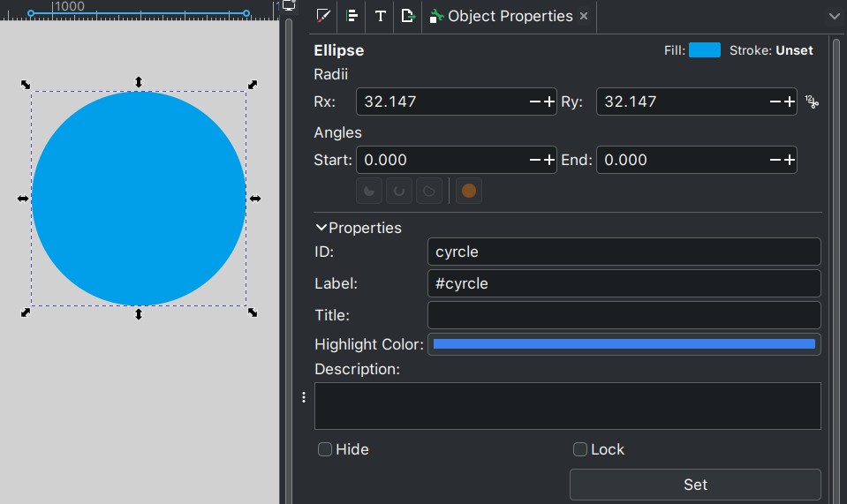The width and height of the screenshot is (847, 504).
Task: Click the top-right corner scale handle
Action: pyautogui.click(x=253, y=85)
